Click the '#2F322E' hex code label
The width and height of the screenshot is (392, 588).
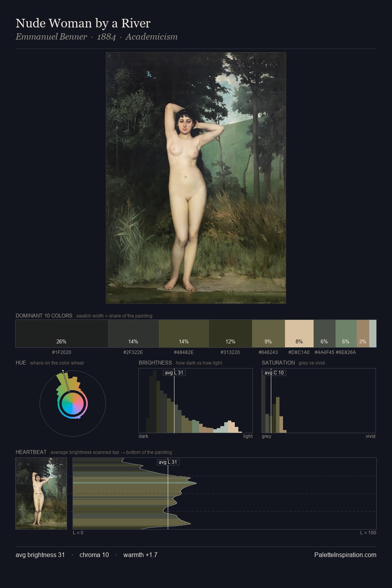[133, 352]
